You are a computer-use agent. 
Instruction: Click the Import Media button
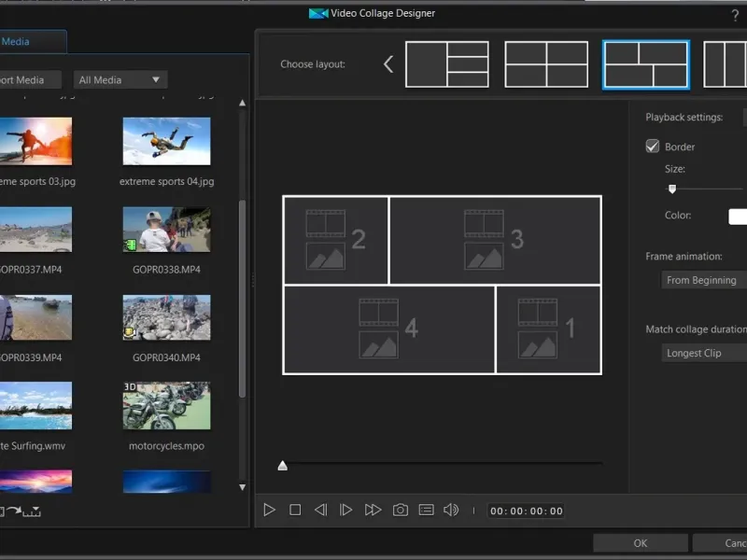[28, 80]
